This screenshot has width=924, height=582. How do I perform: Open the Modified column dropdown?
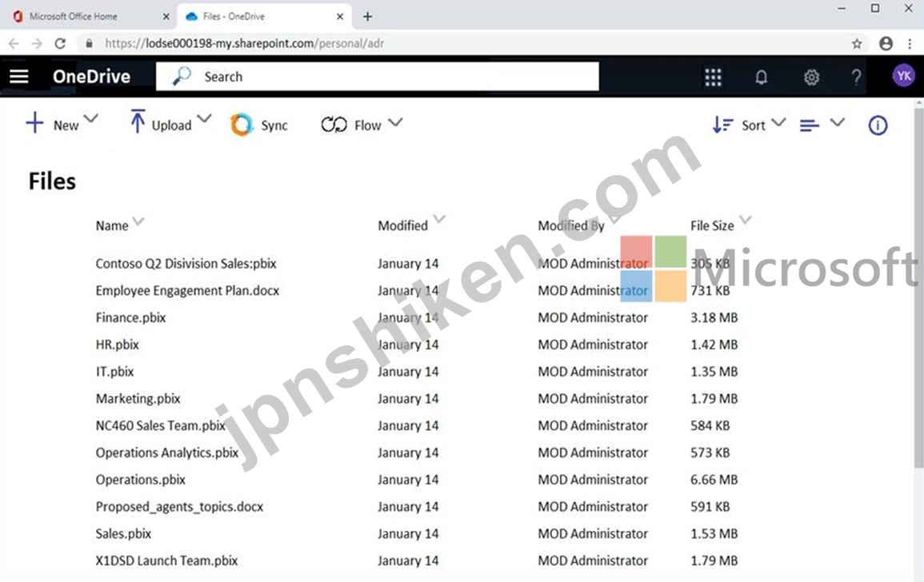point(440,219)
